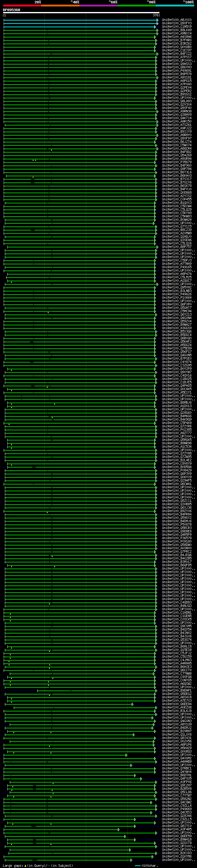
Task: Select hit UniRef100_P49691
Action: (176, 71)
